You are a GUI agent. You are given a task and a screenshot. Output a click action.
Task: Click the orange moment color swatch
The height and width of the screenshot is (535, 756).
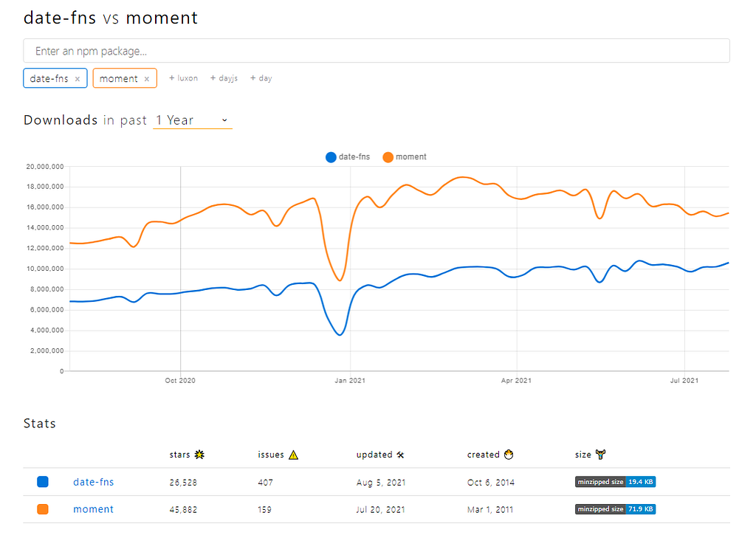point(42,509)
